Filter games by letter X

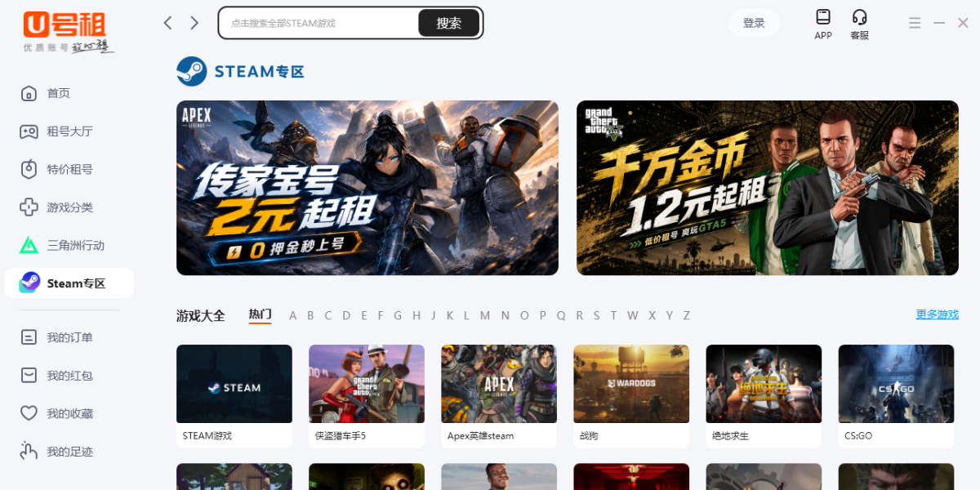point(652,315)
